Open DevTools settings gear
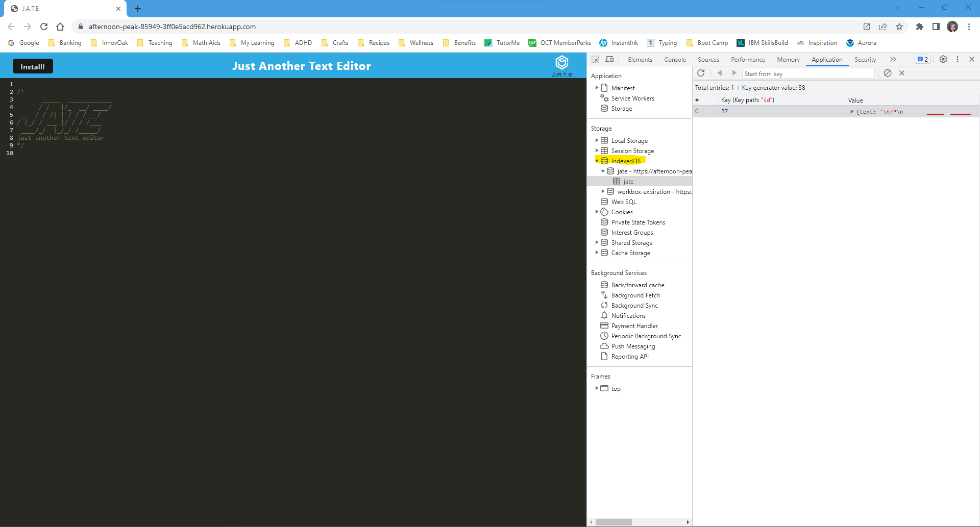The width and height of the screenshot is (980, 527). [943, 59]
